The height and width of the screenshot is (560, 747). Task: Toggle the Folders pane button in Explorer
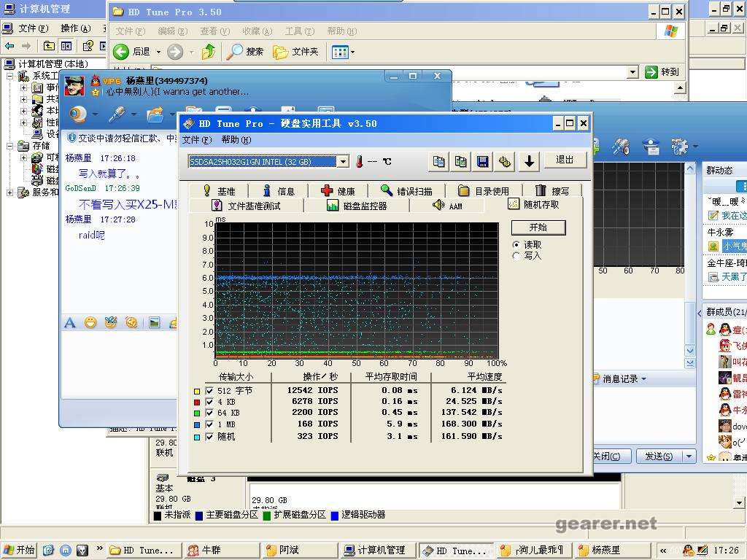pos(295,52)
